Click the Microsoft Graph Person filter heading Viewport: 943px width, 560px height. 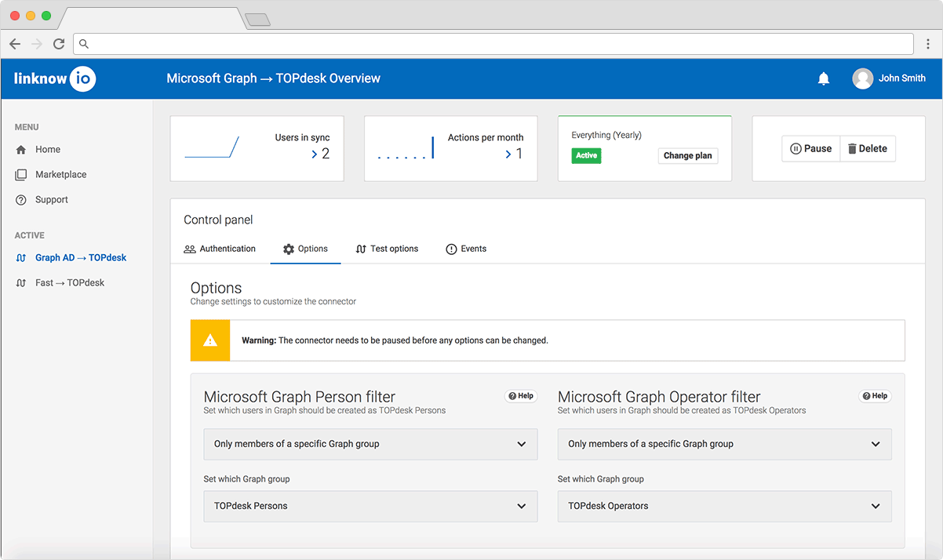299,397
